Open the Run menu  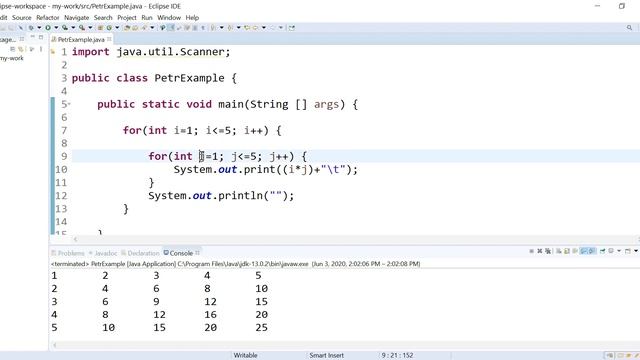147,18
